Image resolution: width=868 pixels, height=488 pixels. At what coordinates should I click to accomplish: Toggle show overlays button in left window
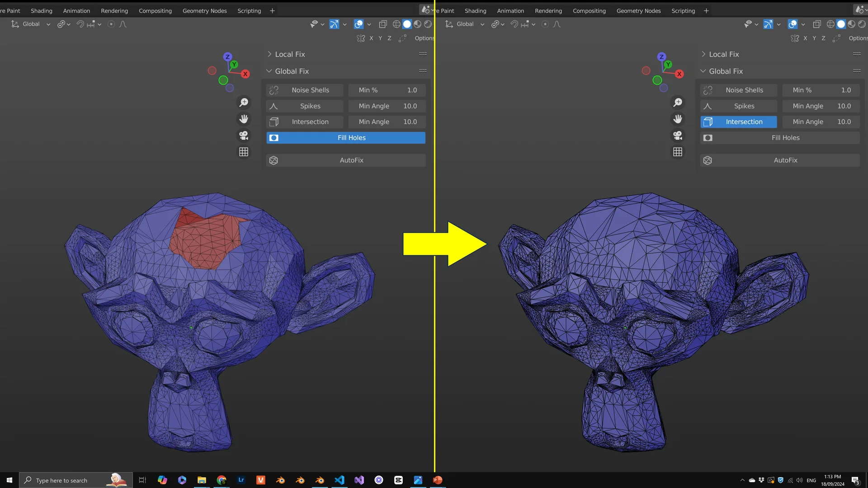tap(359, 24)
